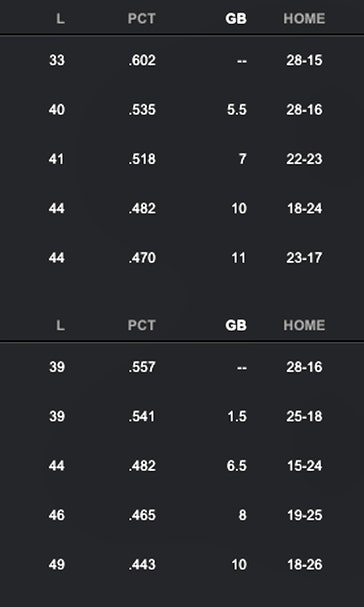Image resolution: width=364 pixels, height=607 pixels.
Task: Click the HOME header in upper table
Action: click(304, 19)
